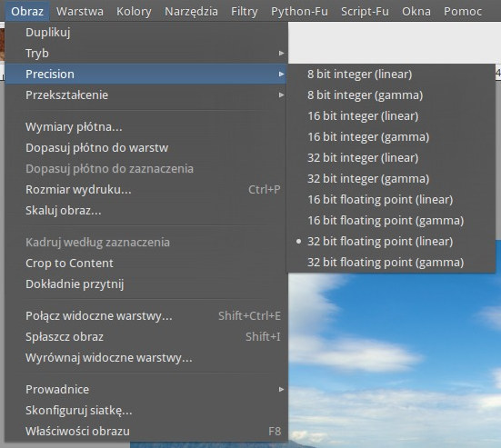Expand the Prowadnice submenu
Screen dimensions: 501x448
[x=146, y=389]
